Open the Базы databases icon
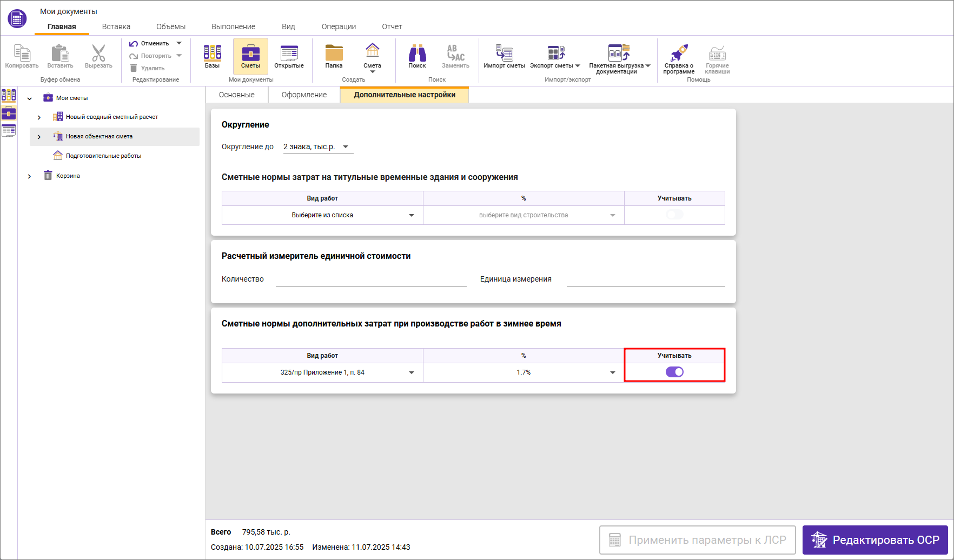954x560 pixels. [x=212, y=56]
